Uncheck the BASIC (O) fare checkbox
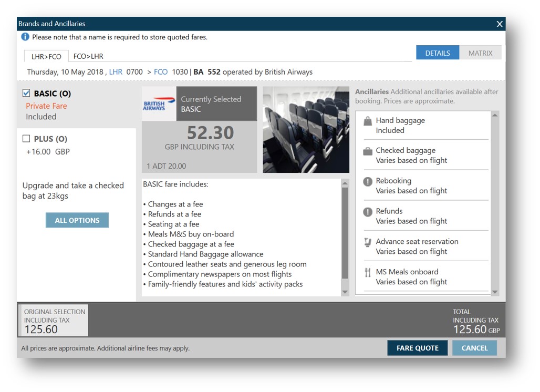 [x=26, y=93]
